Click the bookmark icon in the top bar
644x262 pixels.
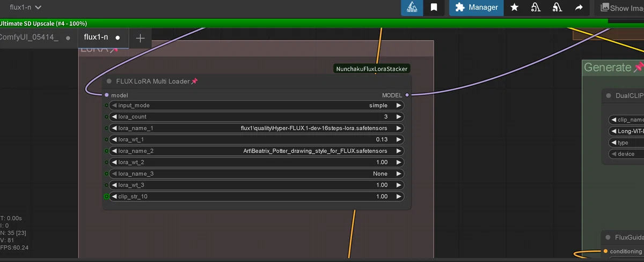click(x=434, y=8)
